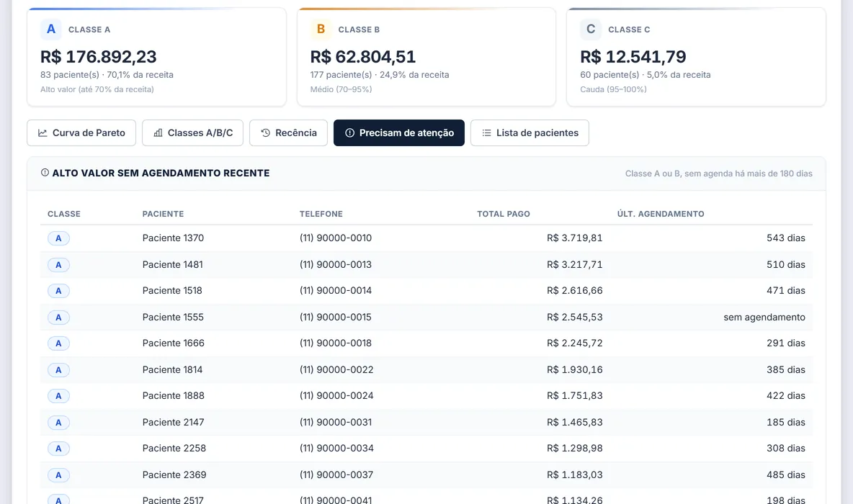Screen dimensions: 853x504
Task: Click the class A badge for Paciente 2147
Action: [x=59, y=423]
